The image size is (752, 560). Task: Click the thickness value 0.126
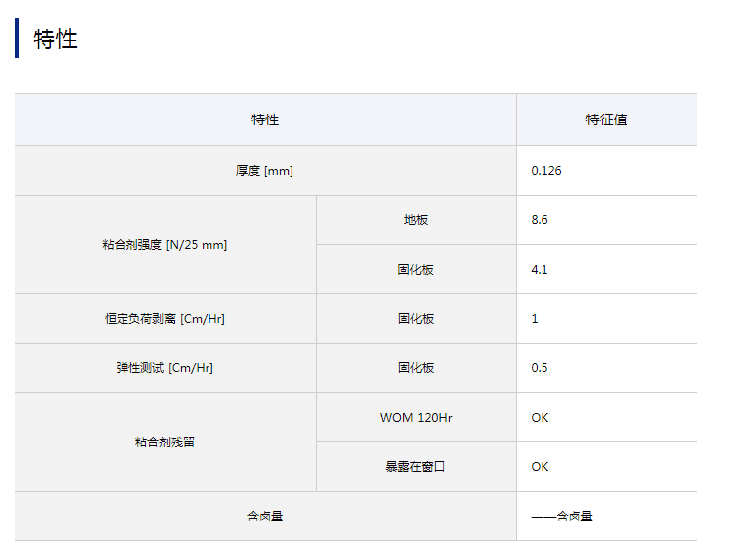(x=546, y=171)
